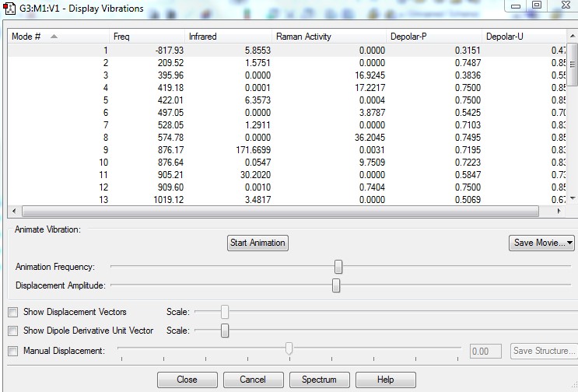578x392 pixels.
Task: Minimize the Display Vibrations window
Action: pyautogui.click(x=516, y=5)
